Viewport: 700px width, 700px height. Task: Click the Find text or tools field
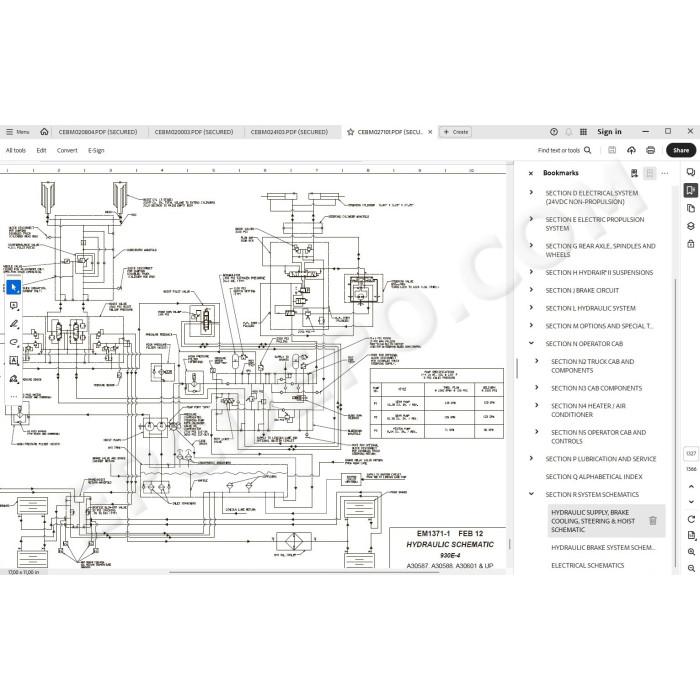pyautogui.click(x=559, y=150)
